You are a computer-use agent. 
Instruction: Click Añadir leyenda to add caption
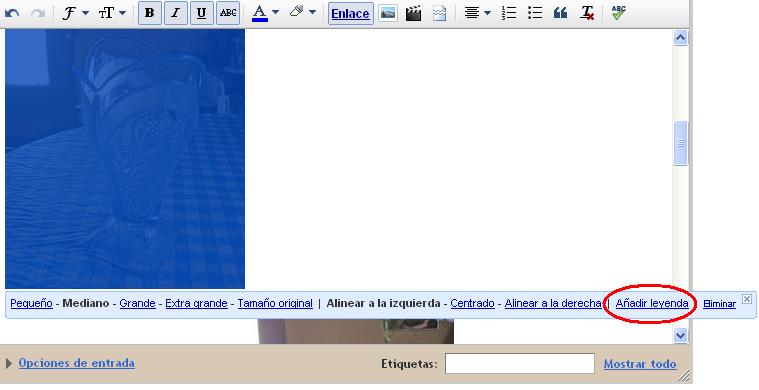(x=652, y=303)
